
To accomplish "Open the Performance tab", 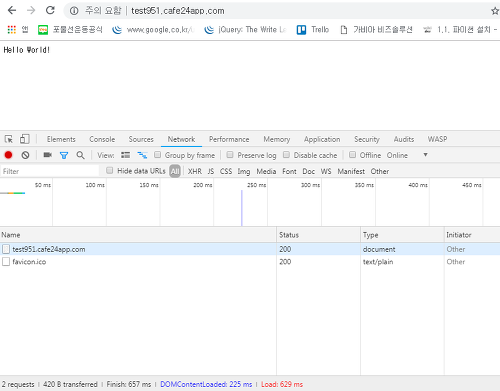I will (x=229, y=139).
